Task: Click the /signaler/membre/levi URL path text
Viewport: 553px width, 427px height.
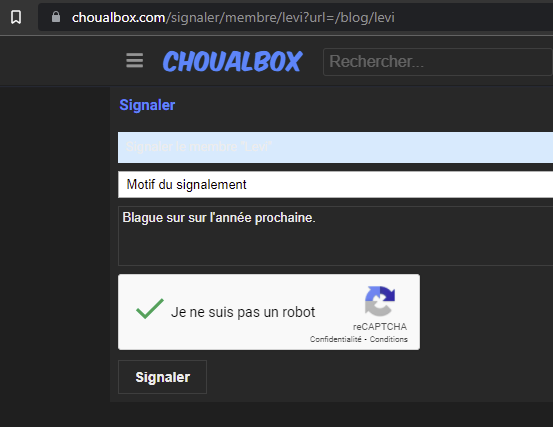Action: (x=227, y=17)
